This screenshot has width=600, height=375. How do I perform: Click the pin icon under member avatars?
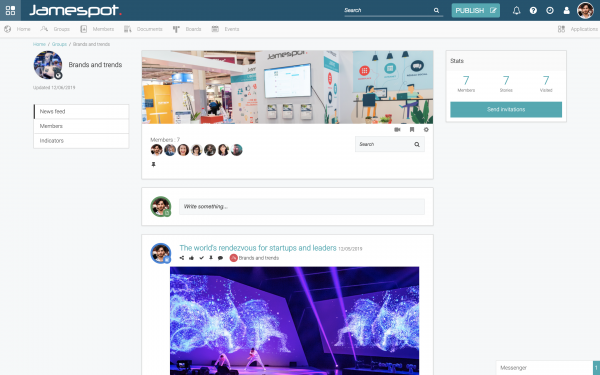click(153, 165)
